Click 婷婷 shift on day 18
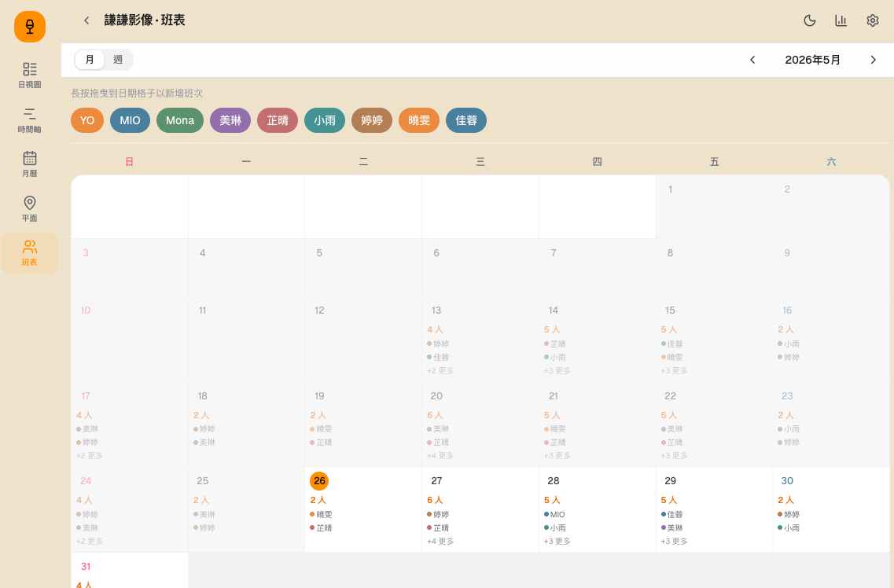Viewport: 894px width, 588px height. (x=204, y=429)
